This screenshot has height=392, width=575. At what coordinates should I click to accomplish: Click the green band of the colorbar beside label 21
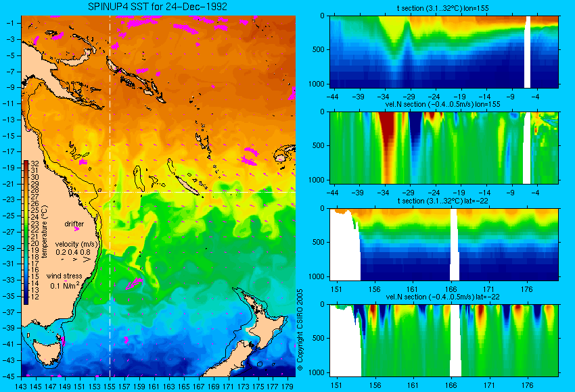click(x=26, y=237)
